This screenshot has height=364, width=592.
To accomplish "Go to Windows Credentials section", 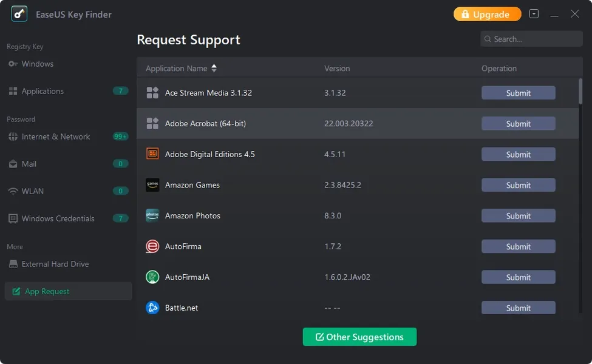I will 58,218.
